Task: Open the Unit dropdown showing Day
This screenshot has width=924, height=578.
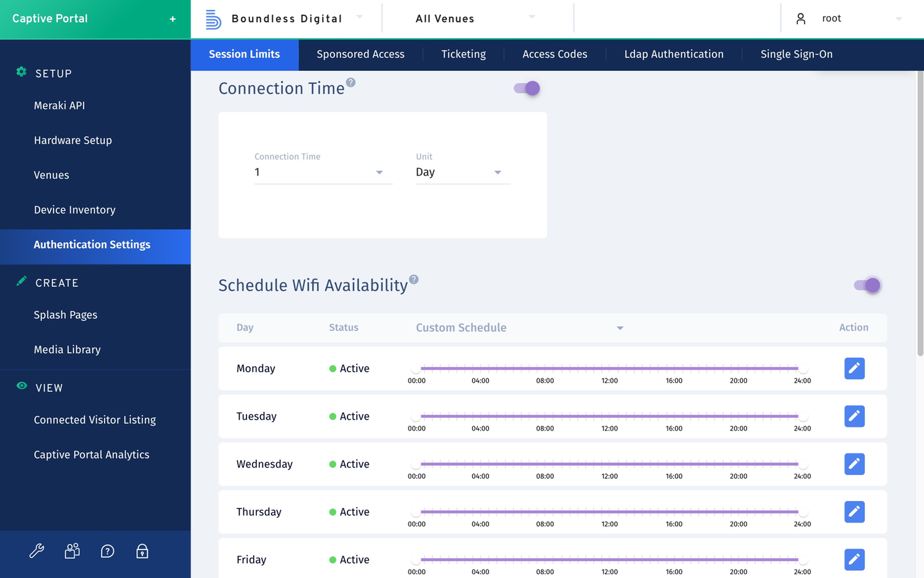Action: [462, 172]
